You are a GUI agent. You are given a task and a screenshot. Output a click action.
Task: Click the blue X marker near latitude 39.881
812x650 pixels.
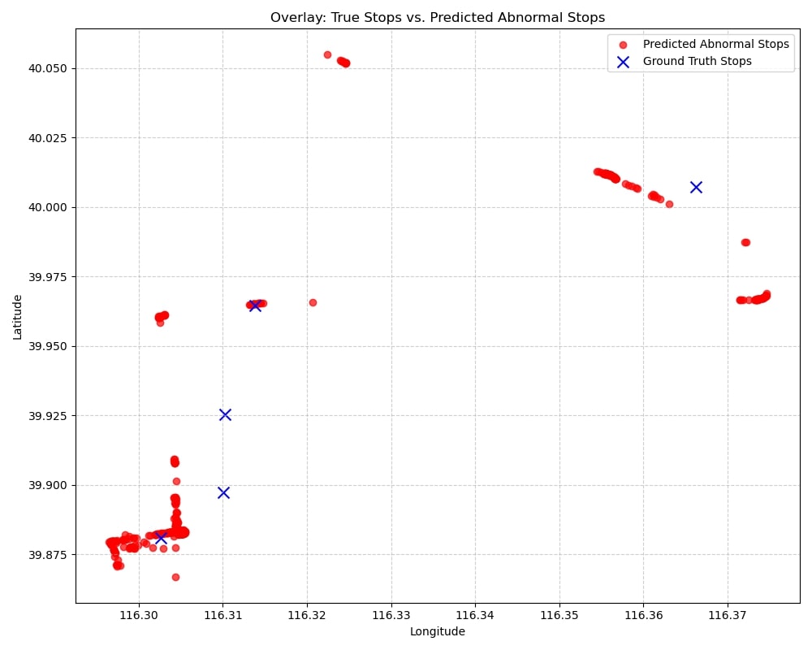(161, 538)
